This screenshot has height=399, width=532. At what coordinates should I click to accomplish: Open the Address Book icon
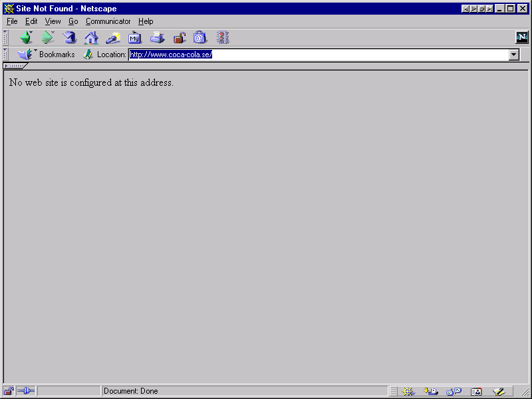pos(476,392)
